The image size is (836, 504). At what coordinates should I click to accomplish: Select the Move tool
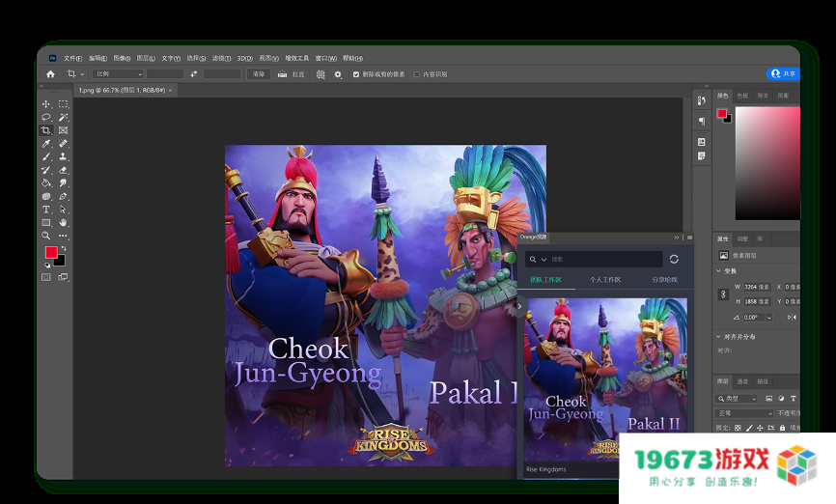(x=45, y=104)
